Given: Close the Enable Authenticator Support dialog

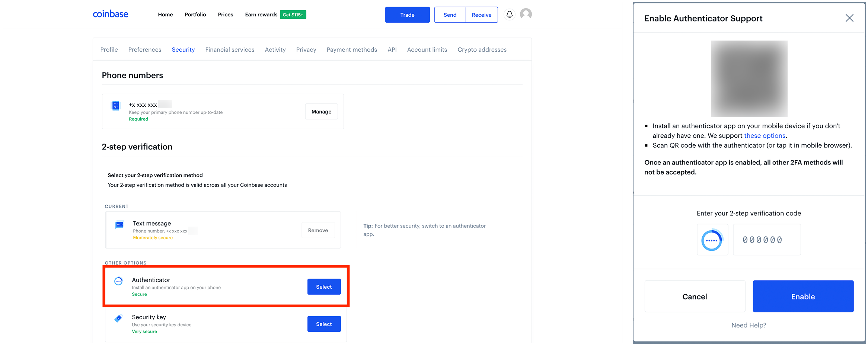Looking at the screenshot, I should pyautogui.click(x=849, y=18).
